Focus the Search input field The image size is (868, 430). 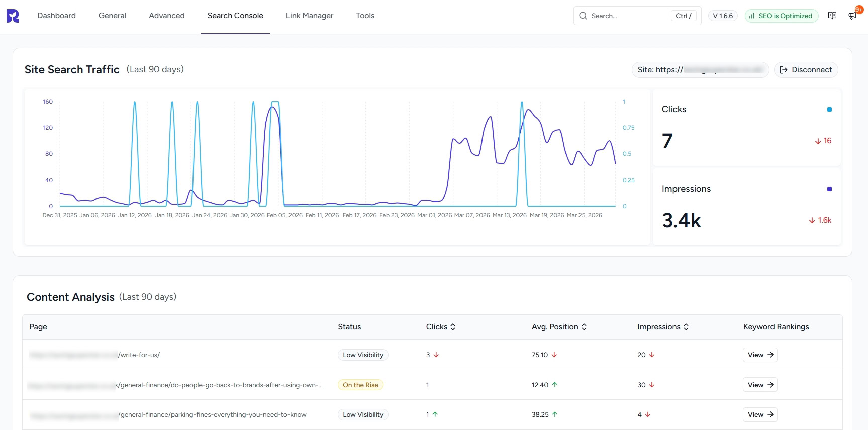628,16
